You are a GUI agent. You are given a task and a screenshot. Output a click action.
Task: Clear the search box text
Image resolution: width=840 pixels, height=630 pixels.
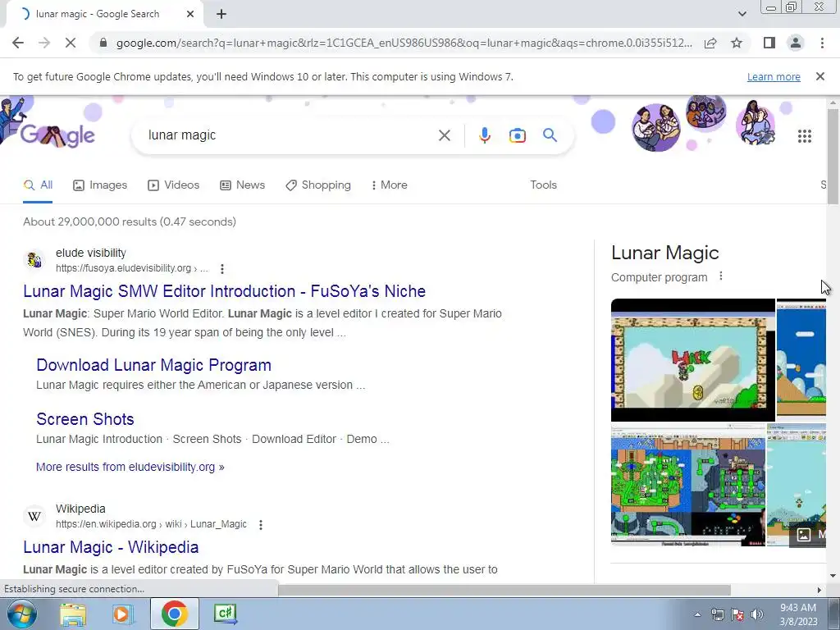pos(444,135)
